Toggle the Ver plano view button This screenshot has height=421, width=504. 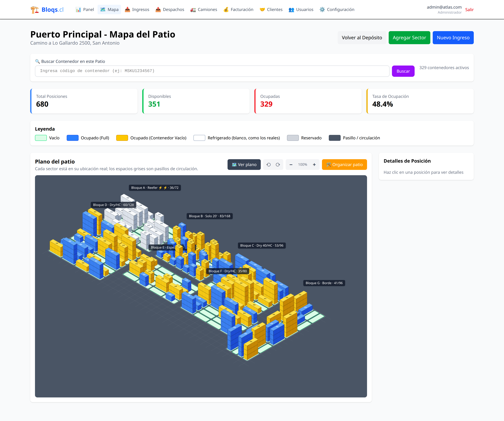tap(244, 164)
